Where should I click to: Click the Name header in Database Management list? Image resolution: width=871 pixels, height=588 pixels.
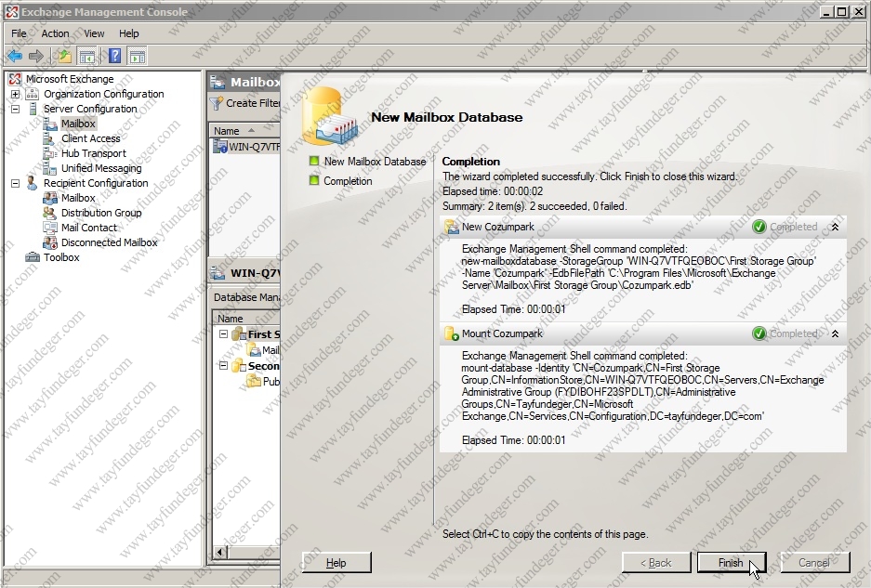[x=246, y=319]
